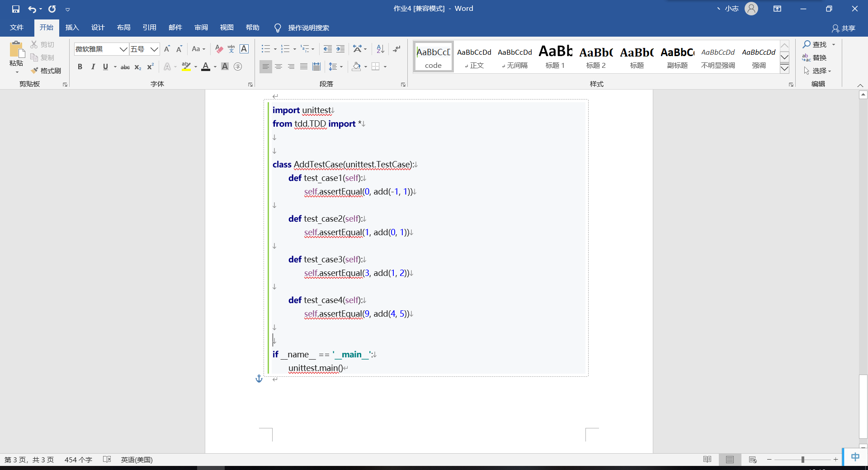
Task: Select the Format Painter tool
Action: pyautogui.click(x=46, y=71)
